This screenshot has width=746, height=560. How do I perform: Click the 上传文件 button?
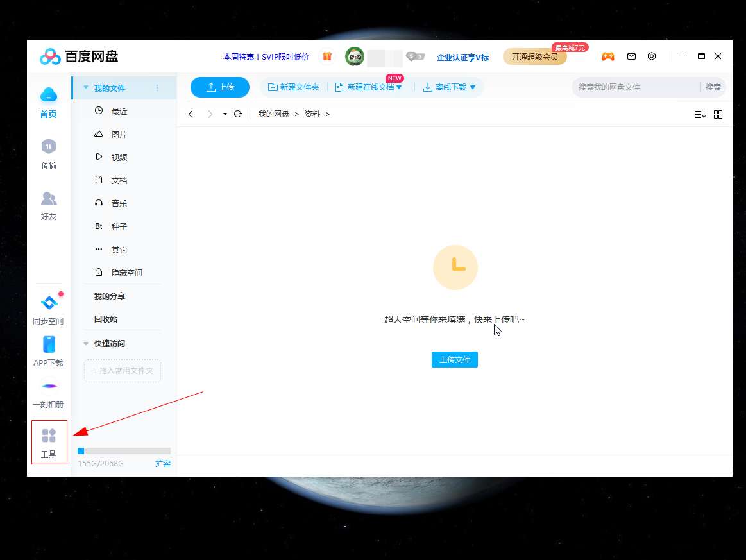pyautogui.click(x=454, y=360)
